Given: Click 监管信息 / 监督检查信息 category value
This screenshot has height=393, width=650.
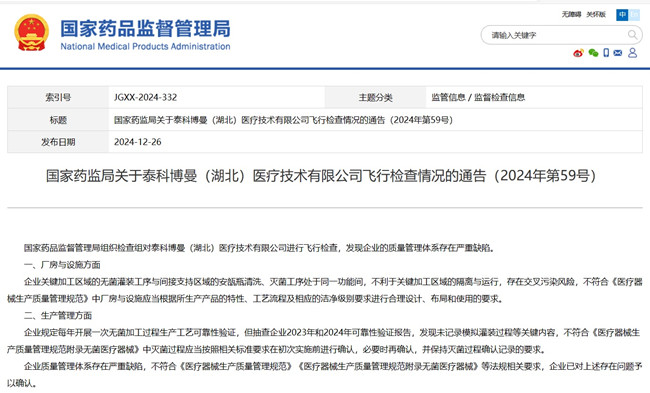Looking at the screenshot, I should tap(478, 97).
